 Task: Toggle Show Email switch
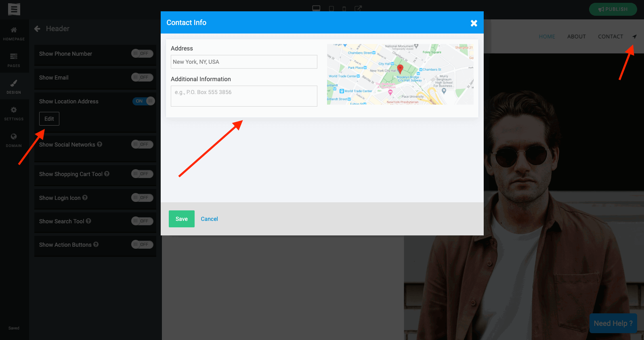[143, 77]
